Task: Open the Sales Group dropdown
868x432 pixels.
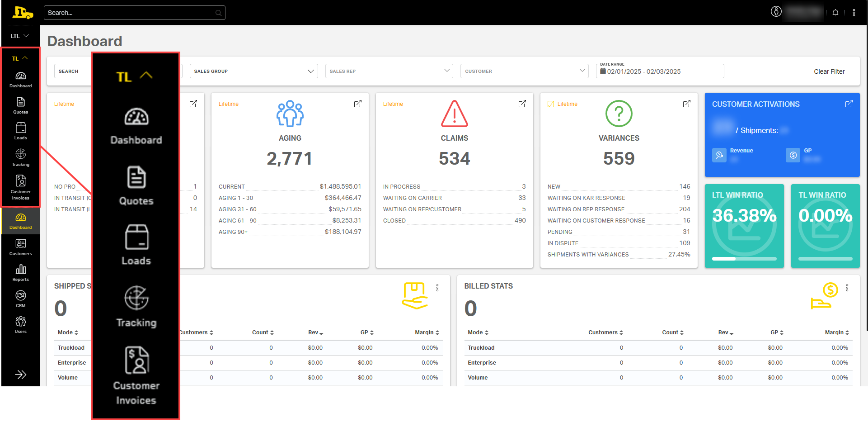Action: tap(253, 71)
